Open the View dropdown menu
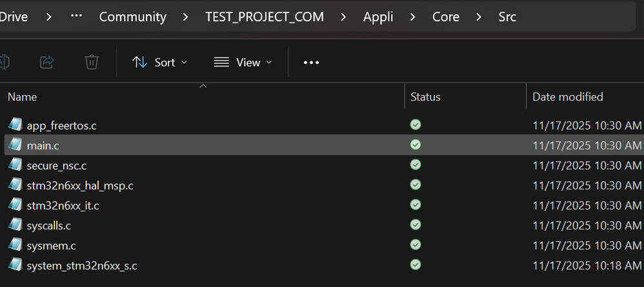 243,62
